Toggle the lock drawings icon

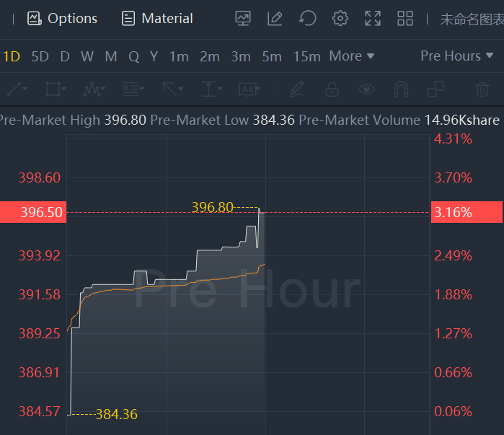click(332, 89)
